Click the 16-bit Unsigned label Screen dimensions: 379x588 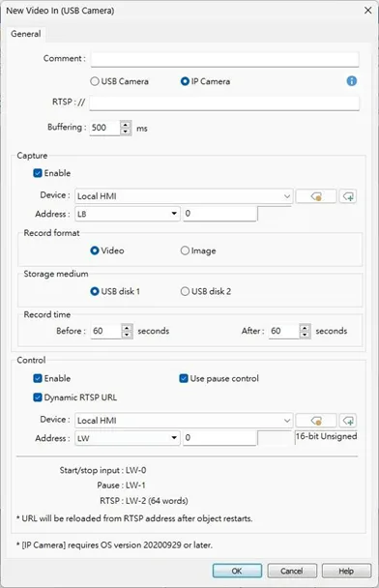pyautogui.click(x=326, y=436)
